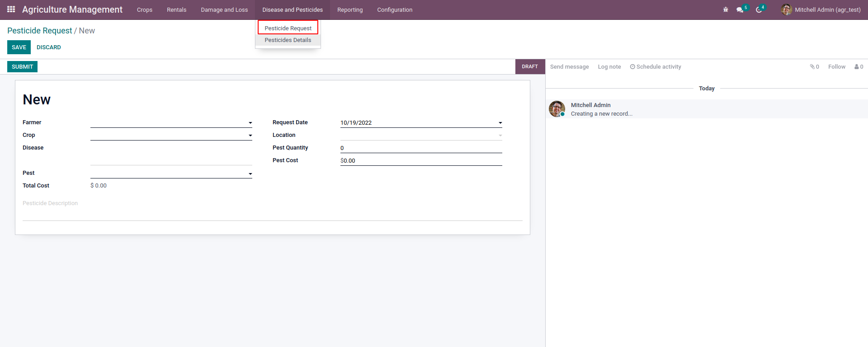Discard the new pesticide request
Viewport: 868px width, 347px height.
[x=48, y=47]
